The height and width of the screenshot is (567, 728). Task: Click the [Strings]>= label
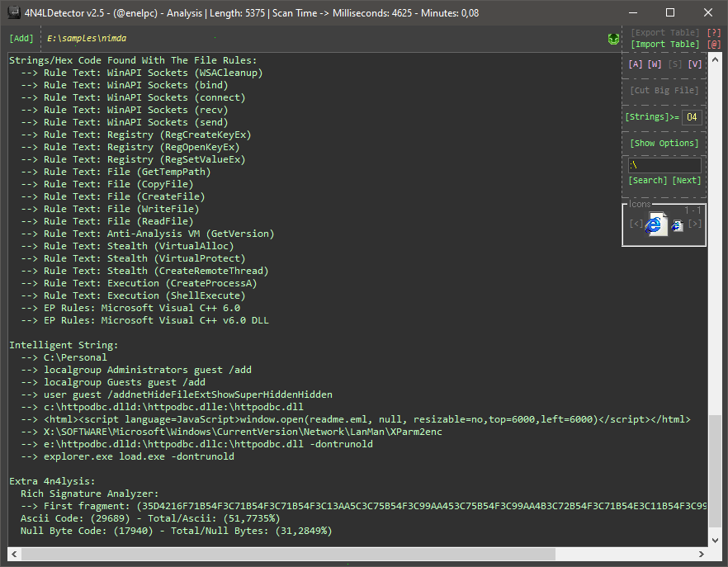[652, 117]
